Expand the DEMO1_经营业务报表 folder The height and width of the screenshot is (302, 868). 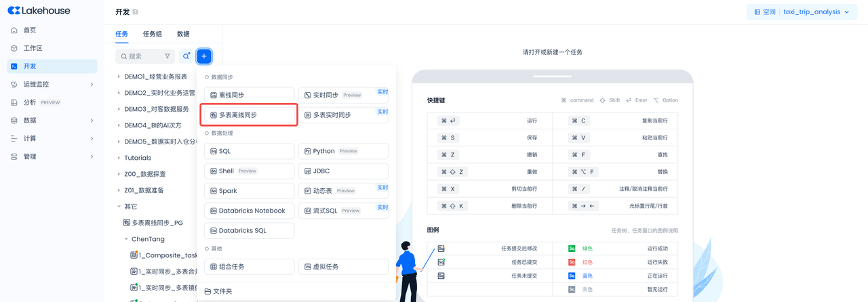(119, 77)
